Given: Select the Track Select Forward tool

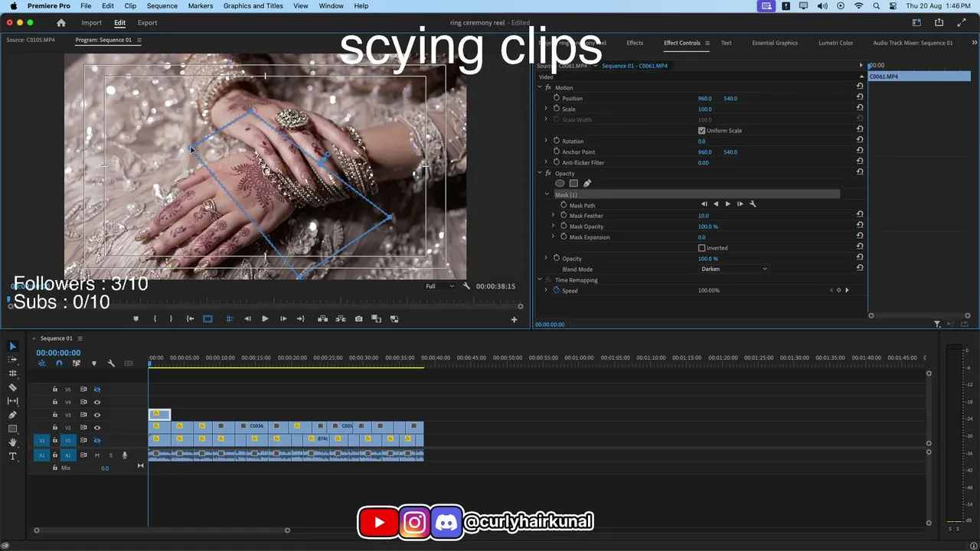Looking at the screenshot, I should pyautogui.click(x=12, y=360).
